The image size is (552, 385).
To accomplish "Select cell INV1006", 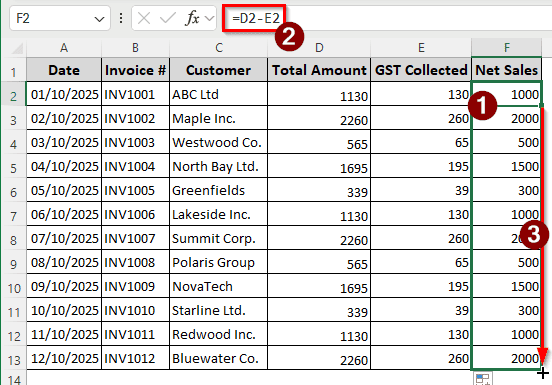I will click(136, 214).
